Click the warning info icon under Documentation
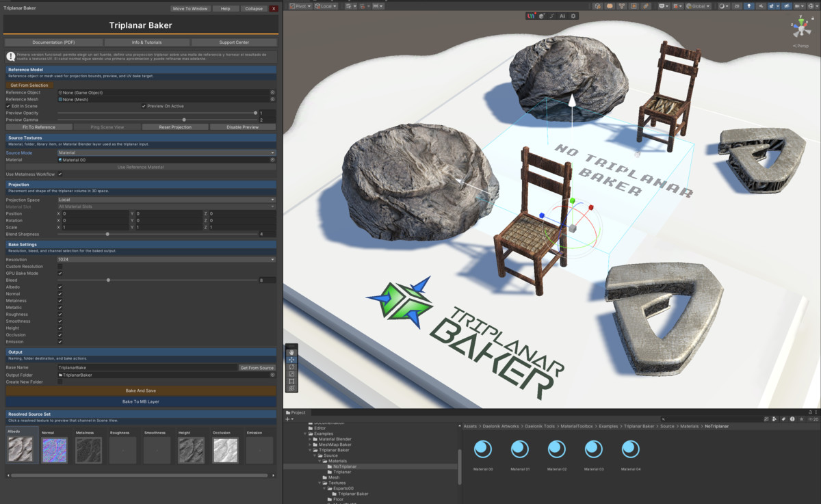The width and height of the screenshot is (821, 504). 11,57
